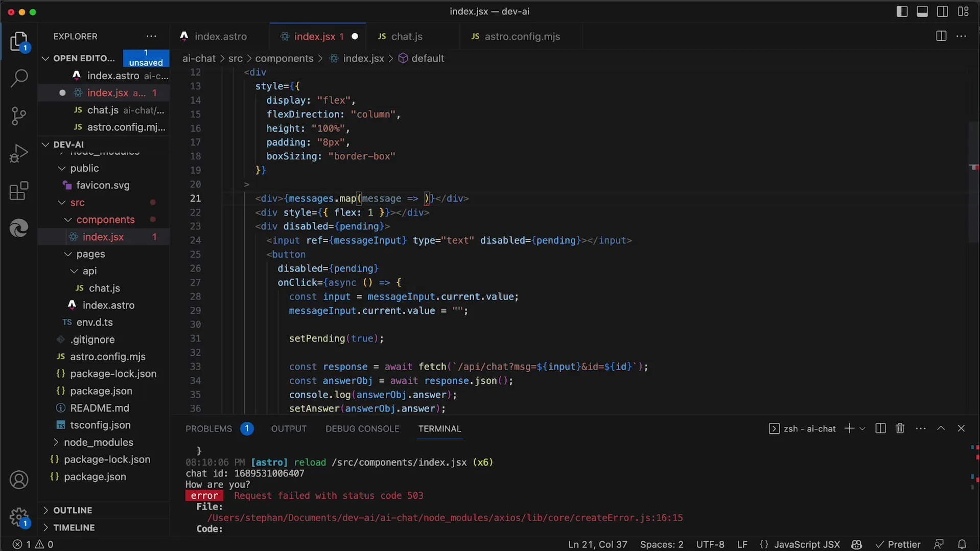Open favicon.svg in the explorer
This screenshot has height=551, width=980.
(103, 185)
